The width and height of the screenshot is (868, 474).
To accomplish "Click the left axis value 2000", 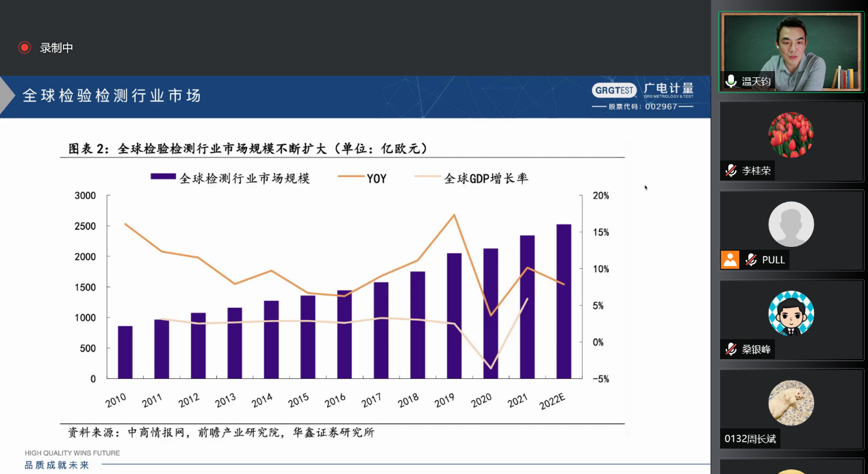I will click(x=86, y=256).
